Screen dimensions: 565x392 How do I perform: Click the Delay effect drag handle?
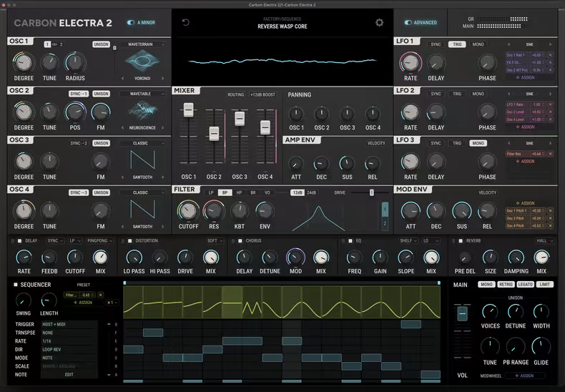point(13,240)
